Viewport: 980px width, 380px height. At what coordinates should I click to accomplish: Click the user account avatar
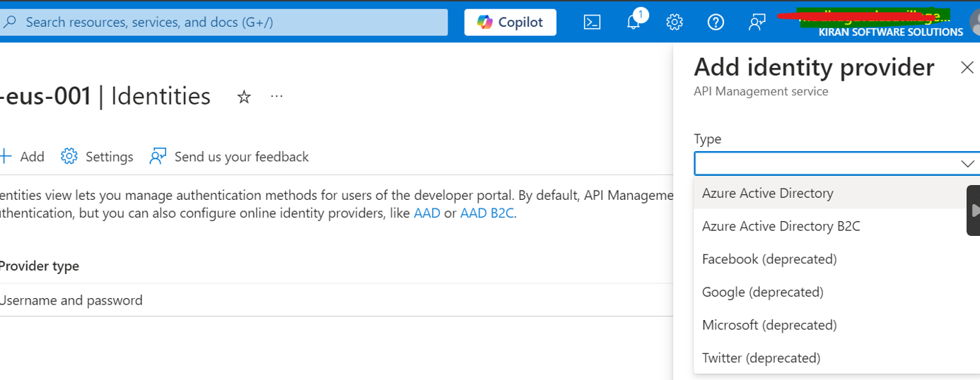coord(975,22)
